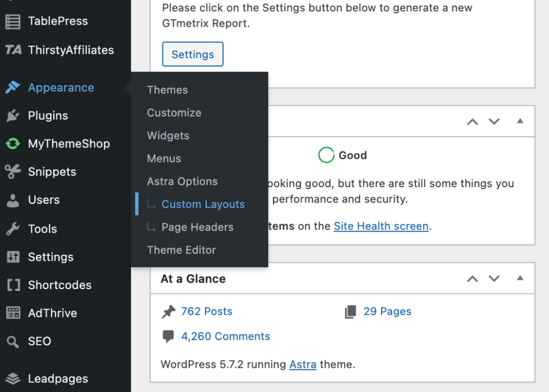549x392 pixels.
Task: Click the TablePress table icon
Action: tap(13, 21)
